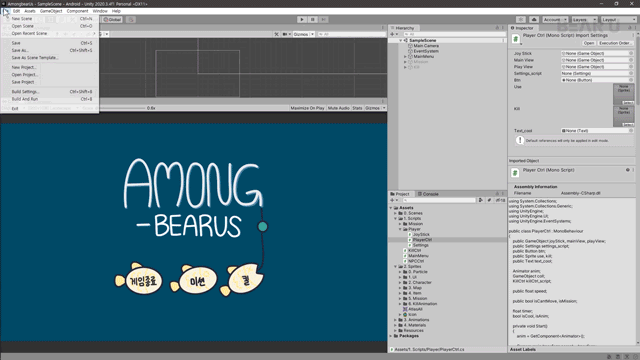Open the Edit menu
640x360 pixels.
pyautogui.click(x=16, y=11)
